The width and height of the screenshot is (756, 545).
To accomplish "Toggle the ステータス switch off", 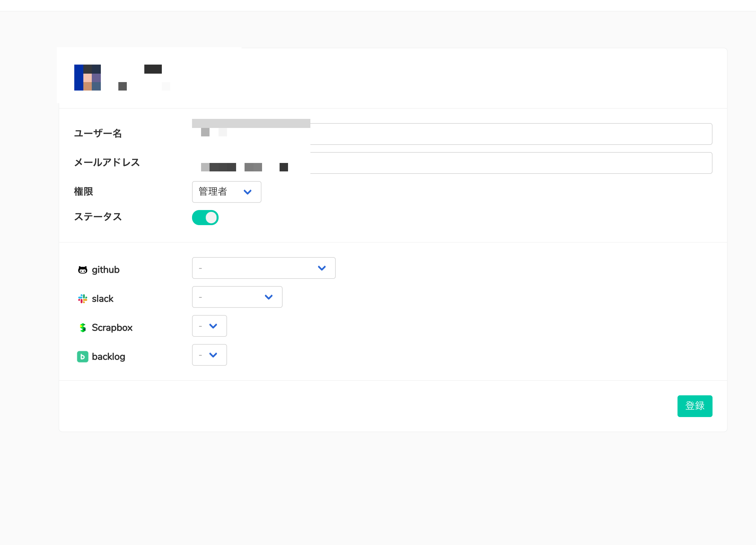I will click(205, 218).
